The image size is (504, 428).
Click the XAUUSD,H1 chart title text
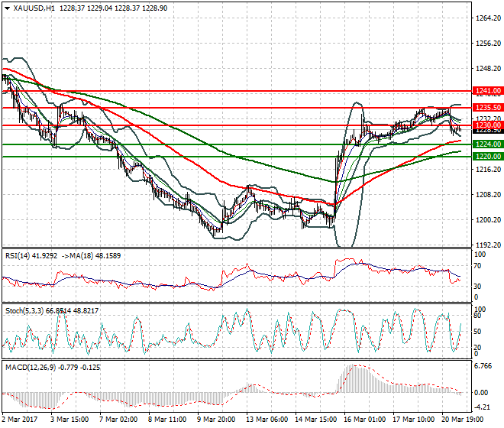[x=34, y=8]
